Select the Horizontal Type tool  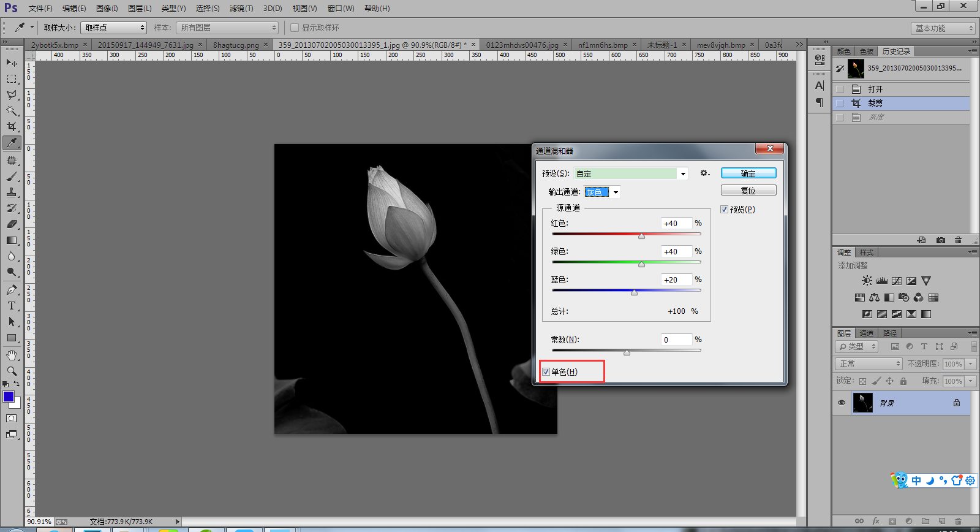(12, 306)
